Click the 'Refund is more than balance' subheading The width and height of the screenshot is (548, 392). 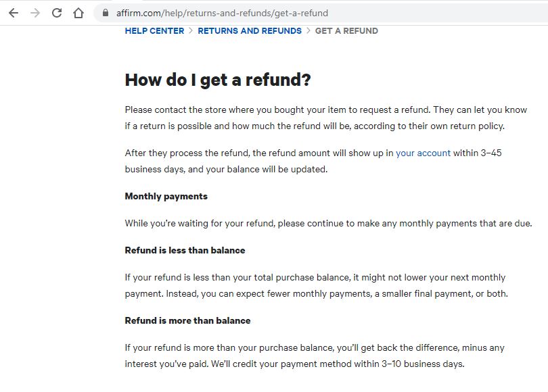pyautogui.click(x=187, y=320)
